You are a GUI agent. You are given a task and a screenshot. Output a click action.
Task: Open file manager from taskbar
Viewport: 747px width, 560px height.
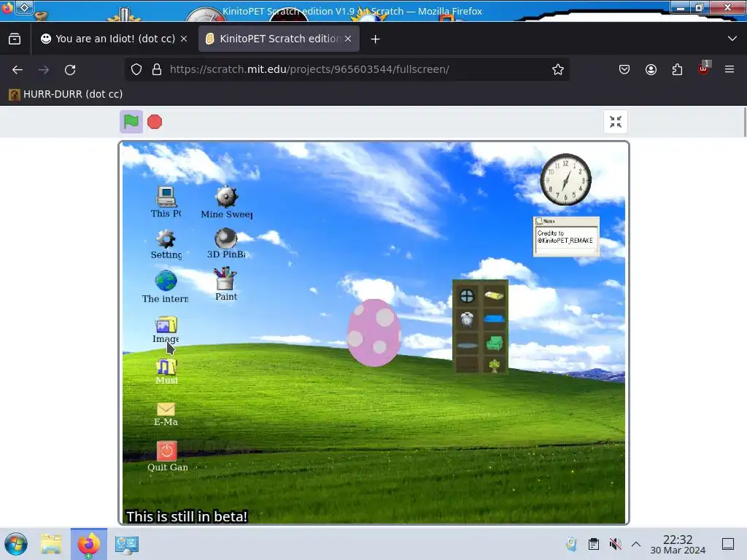click(51, 544)
